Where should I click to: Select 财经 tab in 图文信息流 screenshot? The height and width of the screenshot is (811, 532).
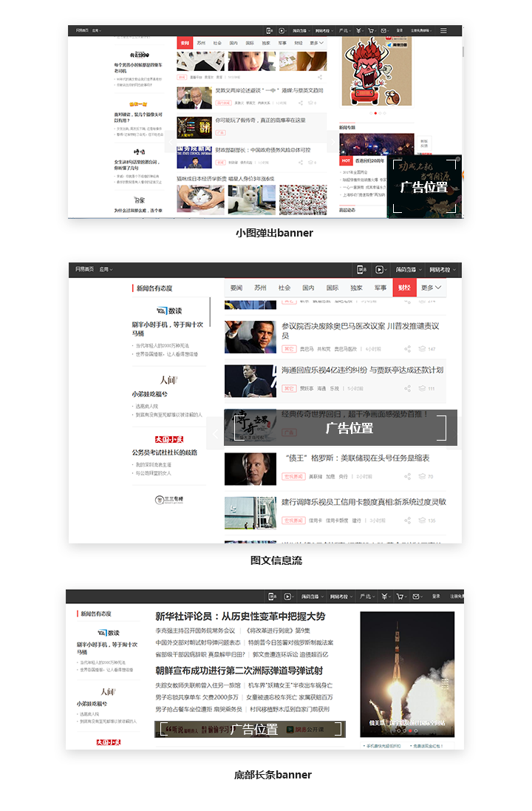coord(404,288)
